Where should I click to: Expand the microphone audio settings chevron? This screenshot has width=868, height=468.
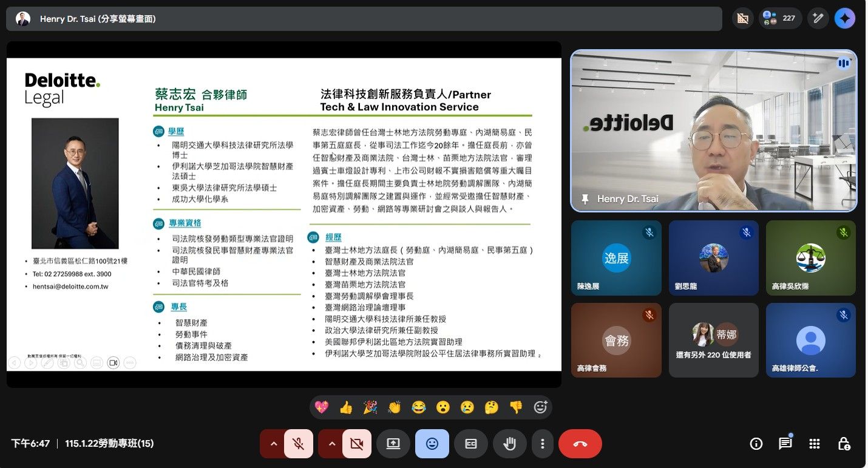(x=273, y=444)
